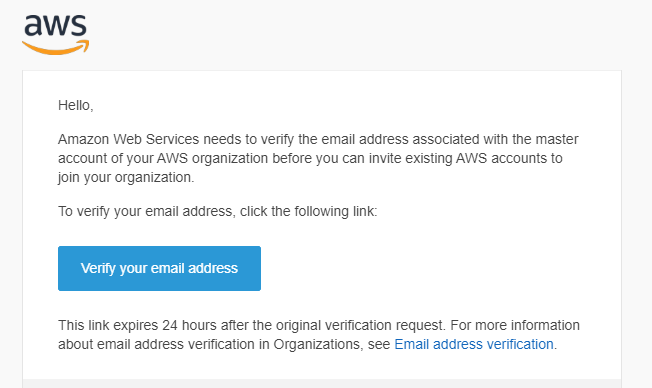Click the gray footer strip below message
This screenshot has height=388, width=652.
pos(322,383)
